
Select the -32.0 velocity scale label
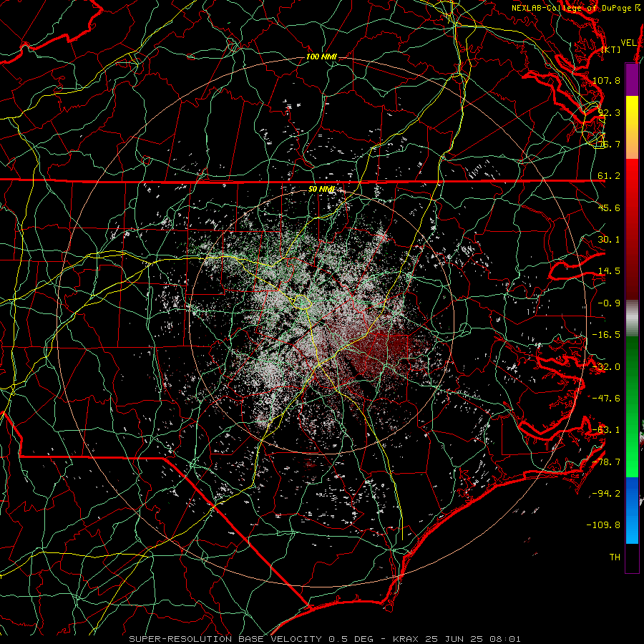click(x=606, y=367)
